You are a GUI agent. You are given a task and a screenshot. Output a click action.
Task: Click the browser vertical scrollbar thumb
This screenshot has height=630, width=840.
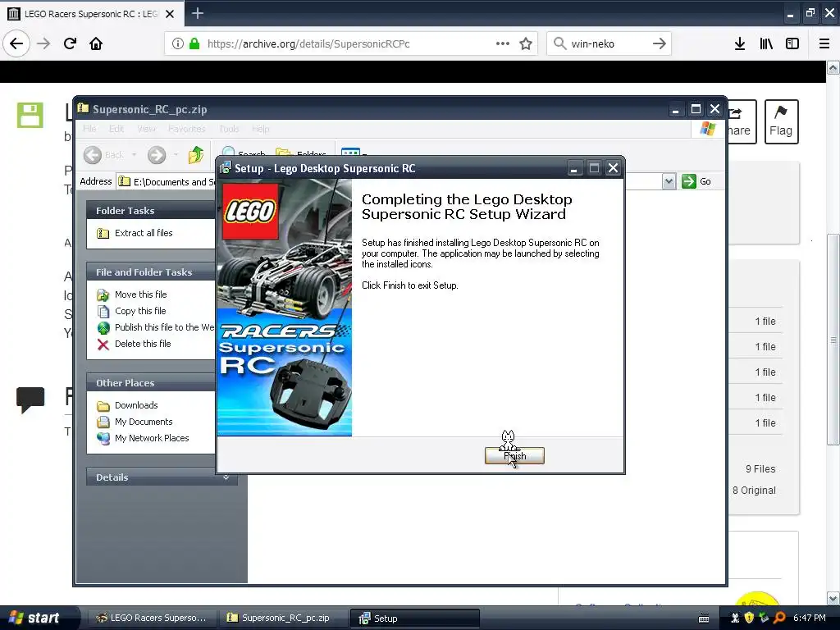(833, 340)
